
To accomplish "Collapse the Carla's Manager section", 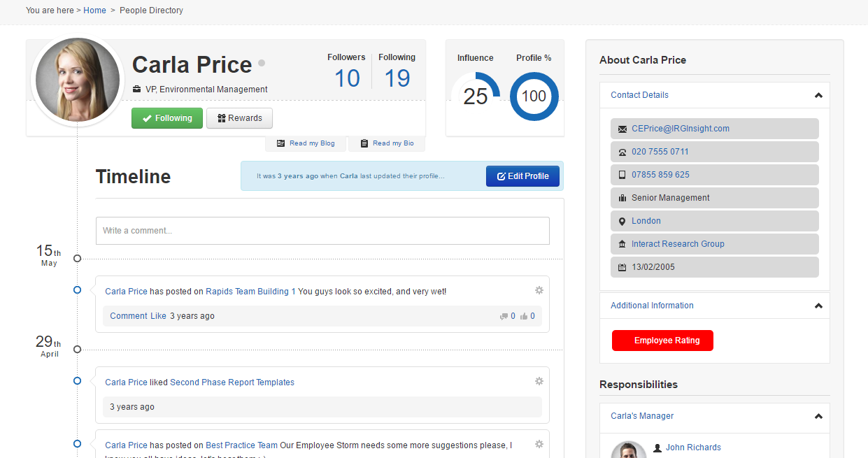I will 818,417.
